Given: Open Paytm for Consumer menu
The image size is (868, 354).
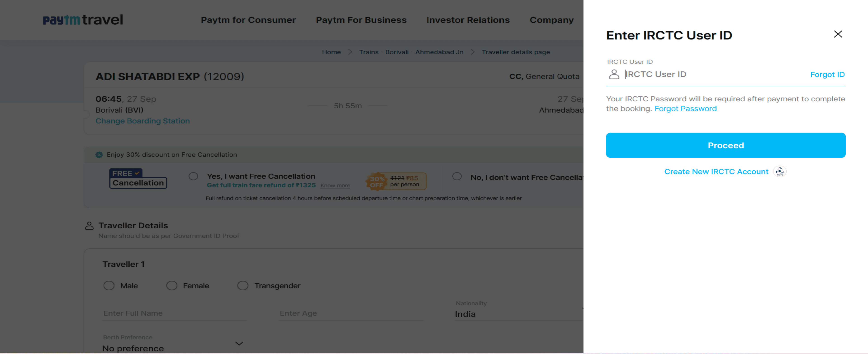Looking at the screenshot, I should pos(248,20).
